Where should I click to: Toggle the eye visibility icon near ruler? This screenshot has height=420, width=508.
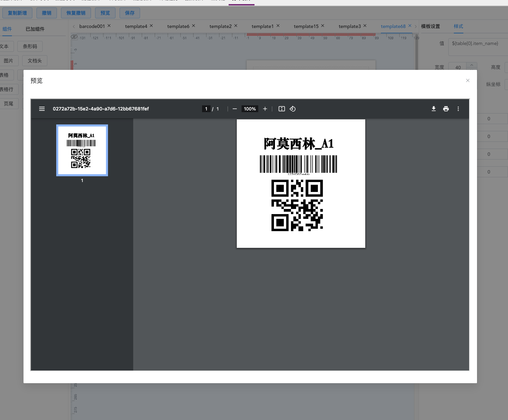tap(74, 37)
